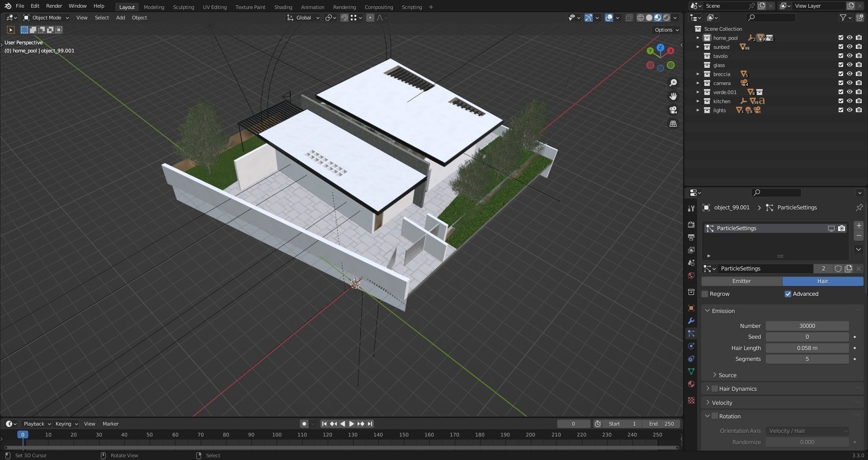Open the Object Data properties tab
868x460 pixels.
[x=691, y=371]
